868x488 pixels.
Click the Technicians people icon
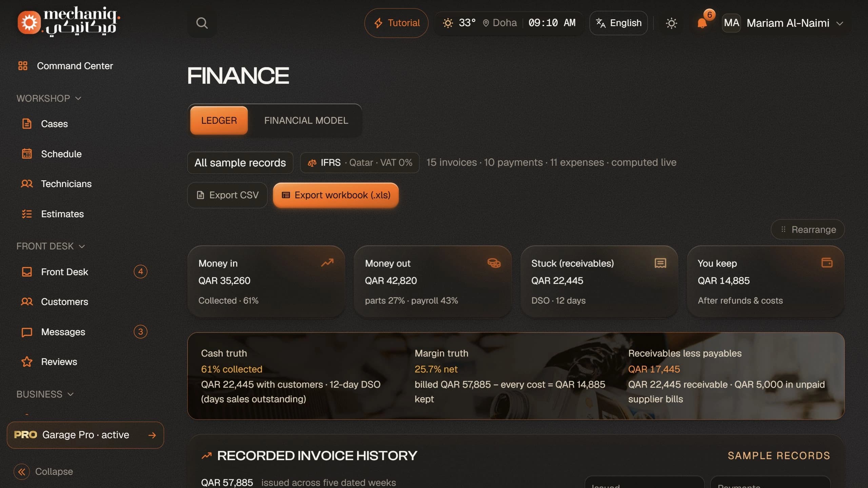pyautogui.click(x=27, y=184)
